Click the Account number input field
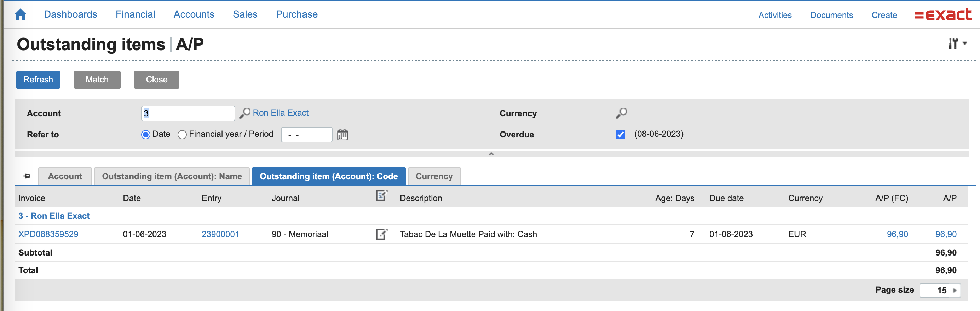The width and height of the screenshot is (980, 311). click(188, 113)
